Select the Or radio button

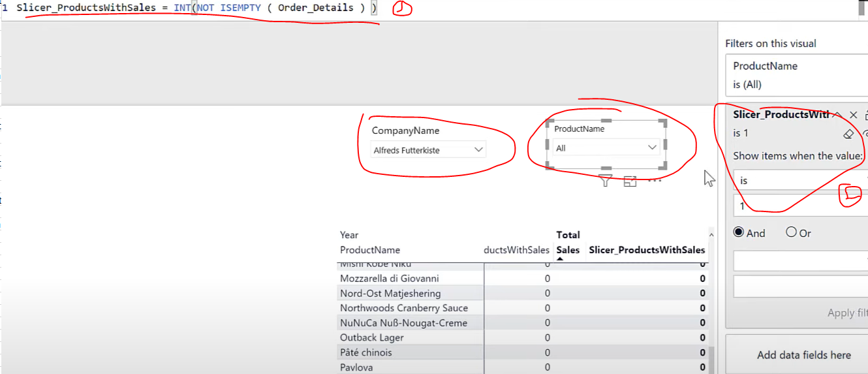coord(791,232)
